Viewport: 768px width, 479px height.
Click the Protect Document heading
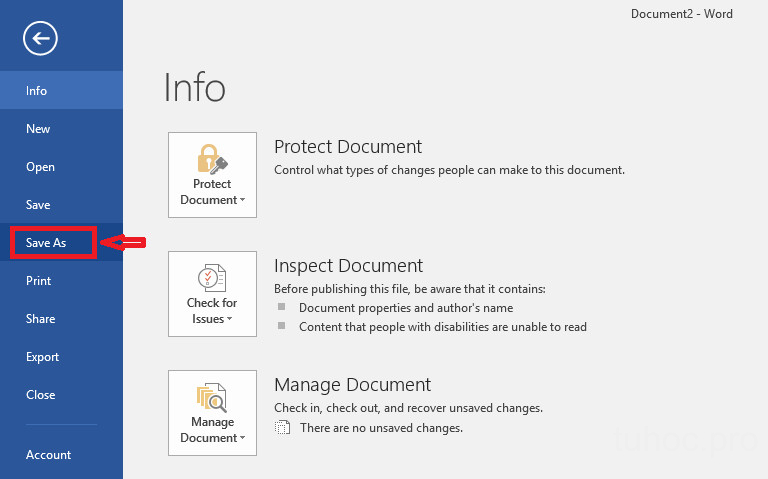click(348, 147)
